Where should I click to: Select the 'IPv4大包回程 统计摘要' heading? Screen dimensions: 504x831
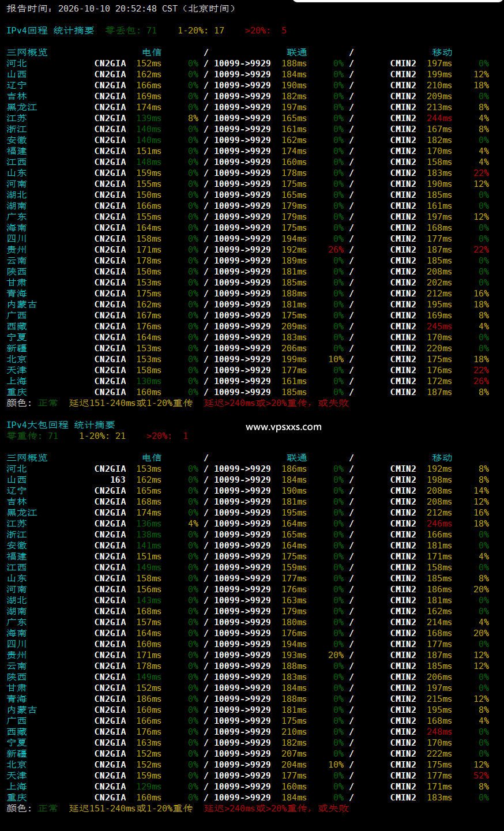61,425
